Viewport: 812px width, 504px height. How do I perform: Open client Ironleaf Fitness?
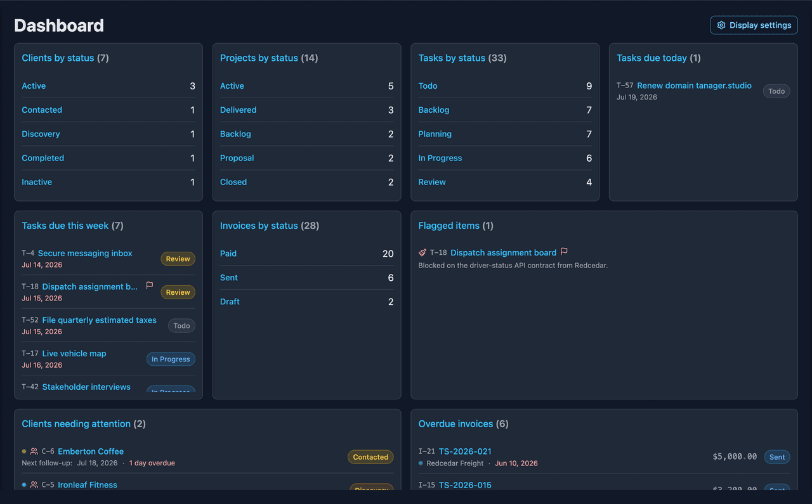[88, 485]
